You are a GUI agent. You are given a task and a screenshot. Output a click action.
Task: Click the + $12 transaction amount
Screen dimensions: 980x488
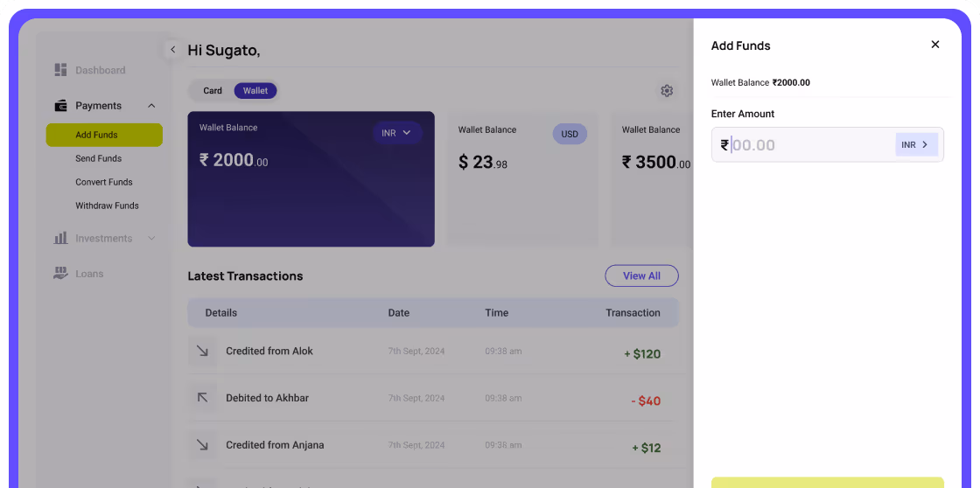point(647,448)
